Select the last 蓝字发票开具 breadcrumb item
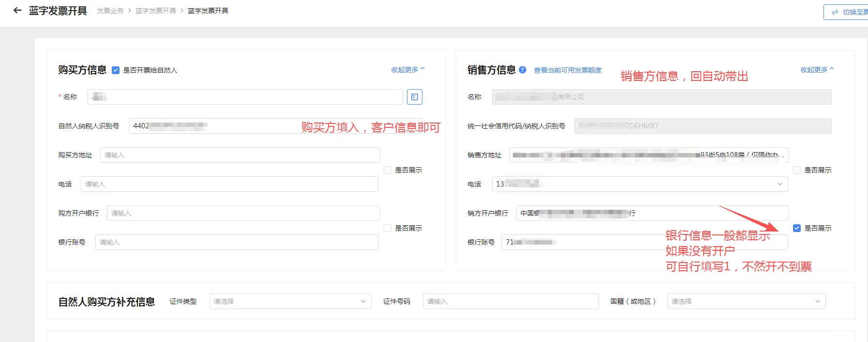868x342 pixels. coord(208,11)
